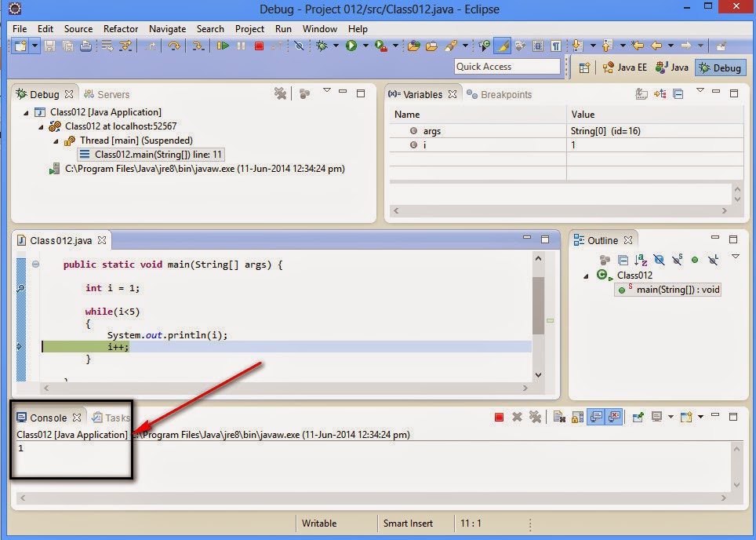Open the Navigate menu
Screen dimensions: 756x540
click(167, 29)
